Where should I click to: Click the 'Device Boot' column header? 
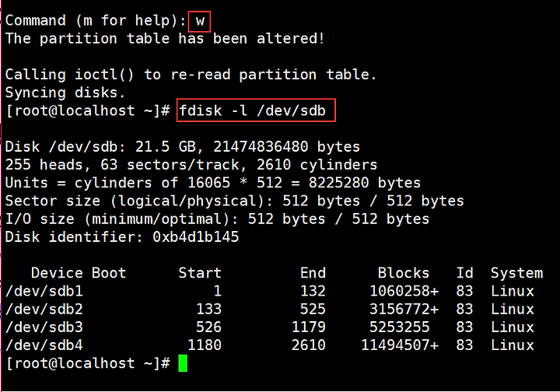tap(79, 273)
